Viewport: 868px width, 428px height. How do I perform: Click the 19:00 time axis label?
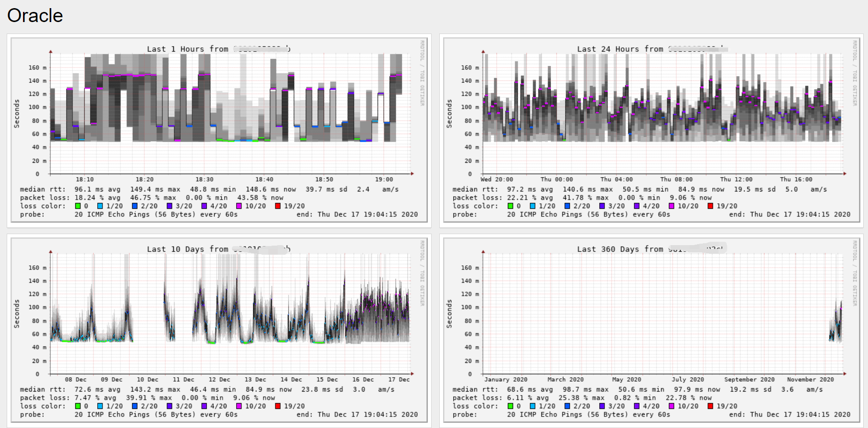[x=384, y=180]
